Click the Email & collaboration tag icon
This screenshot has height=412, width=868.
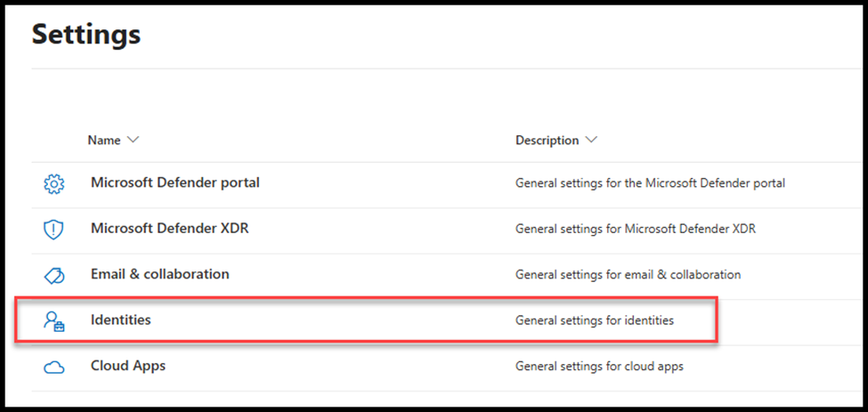54,275
